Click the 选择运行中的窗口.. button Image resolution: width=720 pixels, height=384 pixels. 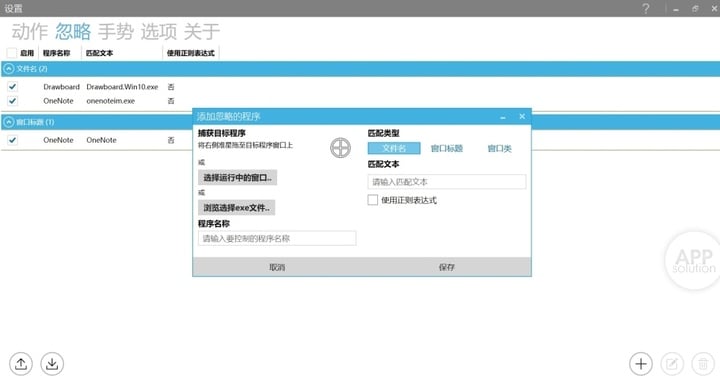pyautogui.click(x=237, y=177)
